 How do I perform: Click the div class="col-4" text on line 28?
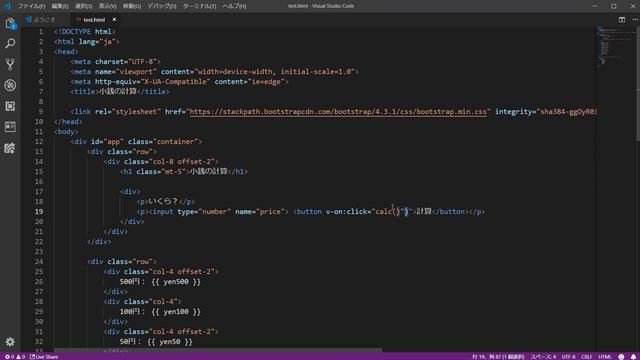(142, 302)
